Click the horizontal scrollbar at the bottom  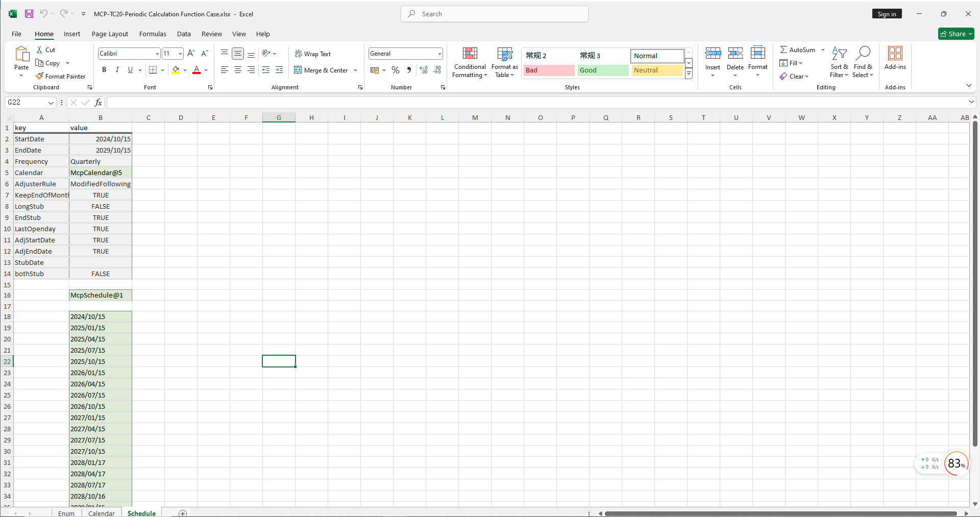pyautogui.click(x=781, y=513)
